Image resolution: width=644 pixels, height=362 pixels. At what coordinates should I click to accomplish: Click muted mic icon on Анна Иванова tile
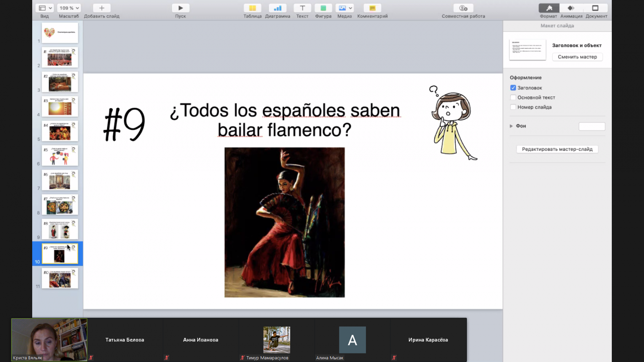pyautogui.click(x=167, y=358)
